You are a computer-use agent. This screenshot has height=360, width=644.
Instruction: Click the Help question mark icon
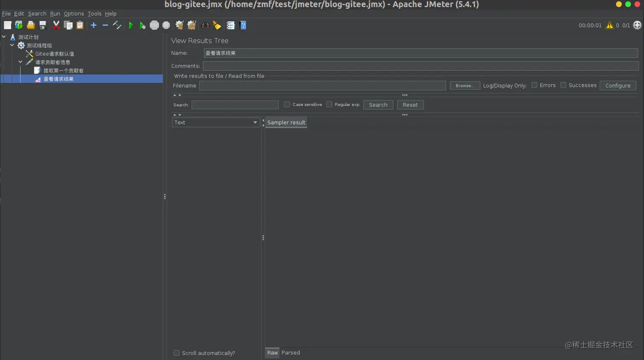[243, 25]
